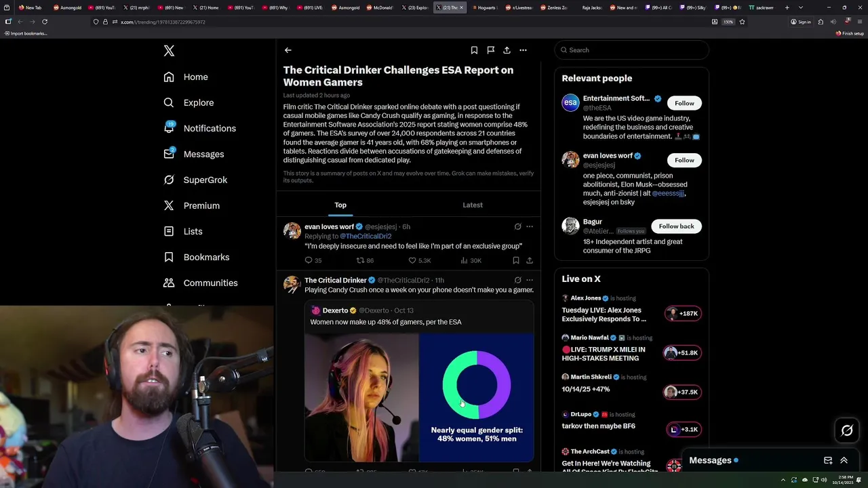Open The Critical Drinker avatar
Screen dimensions: 868x488
pos(292,284)
